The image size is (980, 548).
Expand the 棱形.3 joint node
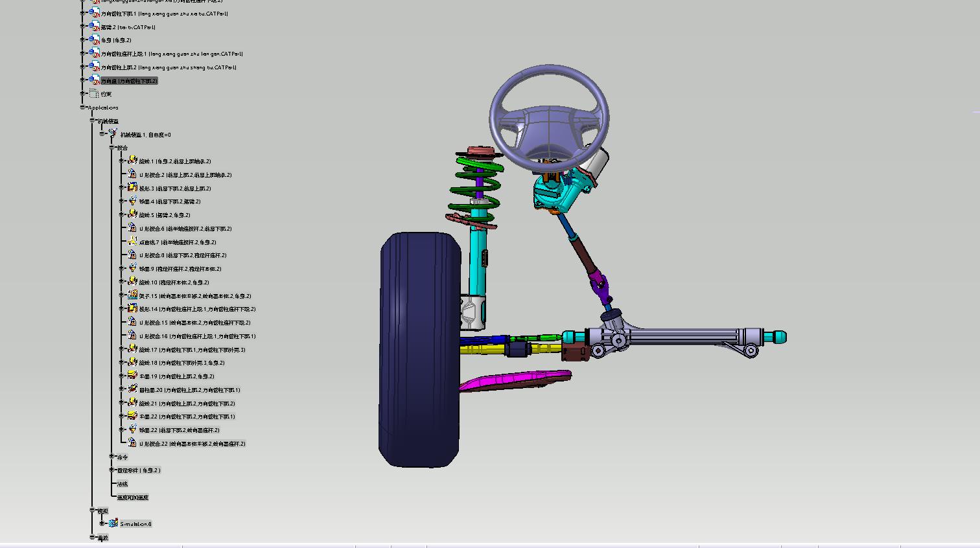coord(121,188)
